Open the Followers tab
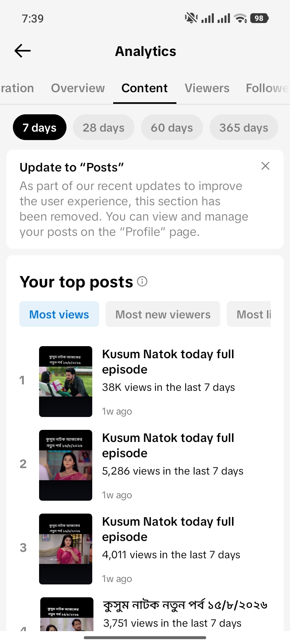Image resolution: width=290 pixels, height=644 pixels. tap(267, 88)
